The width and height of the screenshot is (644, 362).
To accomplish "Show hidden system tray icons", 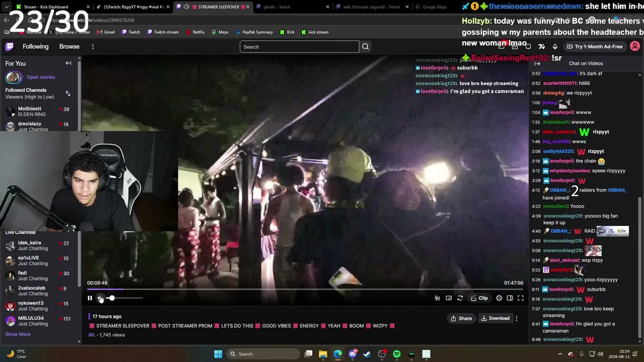I will tap(561, 354).
